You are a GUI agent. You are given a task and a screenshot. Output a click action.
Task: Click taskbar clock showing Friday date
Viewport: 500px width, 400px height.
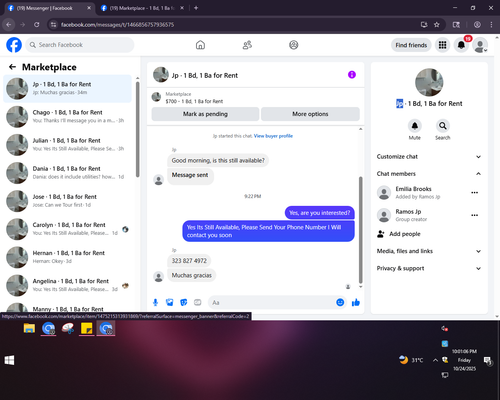pos(464,360)
